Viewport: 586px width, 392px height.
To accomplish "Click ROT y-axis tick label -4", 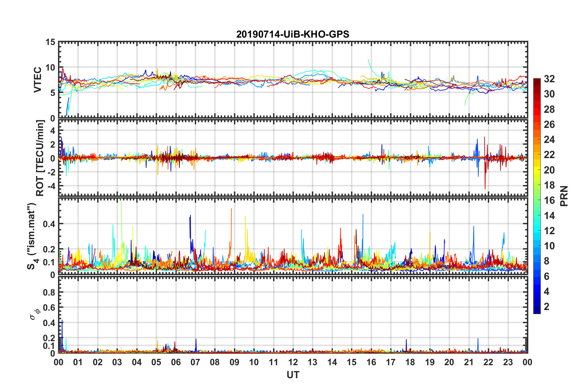I will (51, 186).
